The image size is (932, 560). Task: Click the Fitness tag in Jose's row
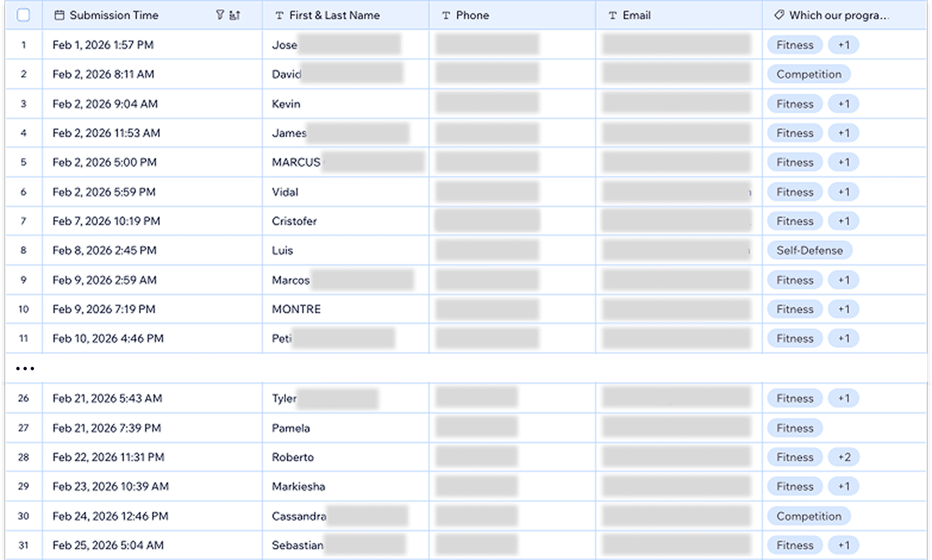795,45
